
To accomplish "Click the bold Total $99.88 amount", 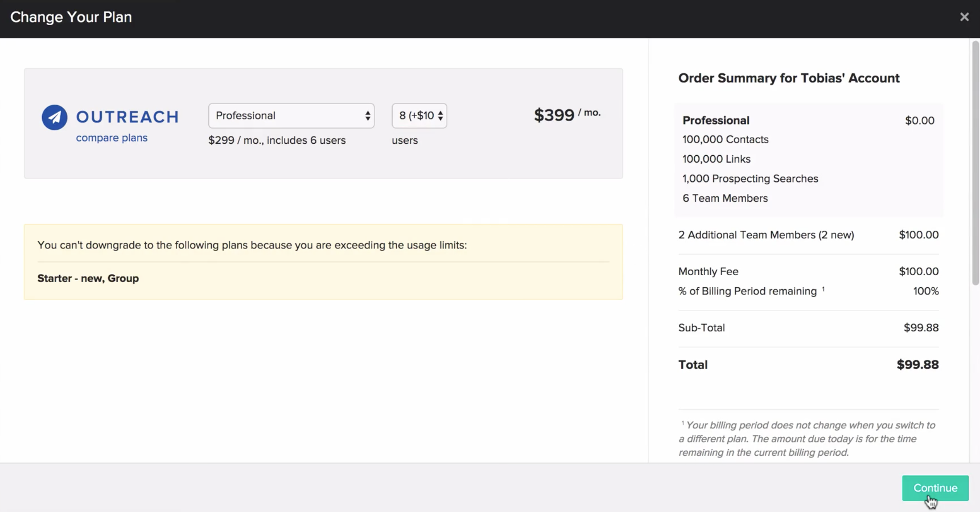I will (x=918, y=365).
